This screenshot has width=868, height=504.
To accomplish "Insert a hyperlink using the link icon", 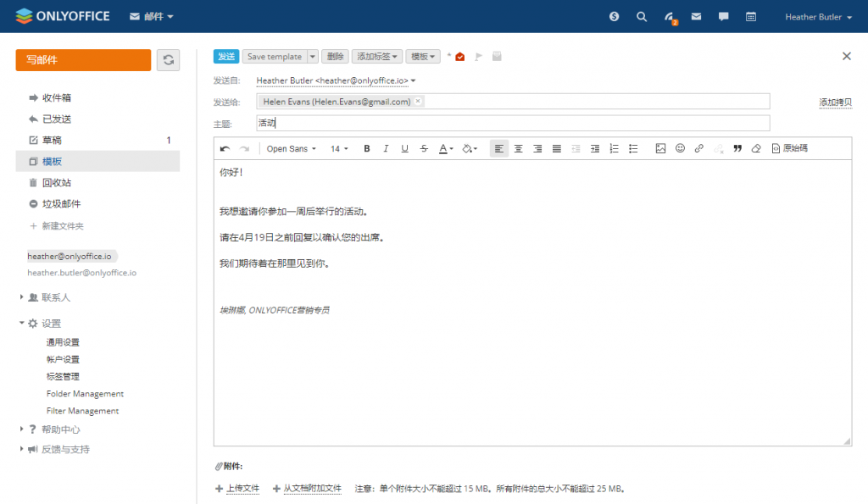I will [x=698, y=148].
